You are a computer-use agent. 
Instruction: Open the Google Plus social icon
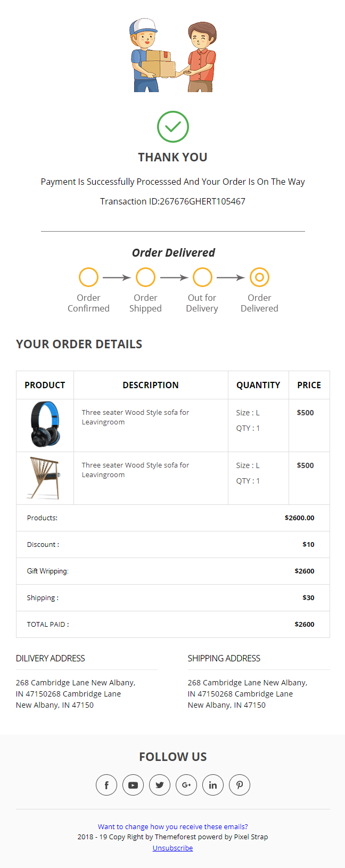click(x=186, y=785)
